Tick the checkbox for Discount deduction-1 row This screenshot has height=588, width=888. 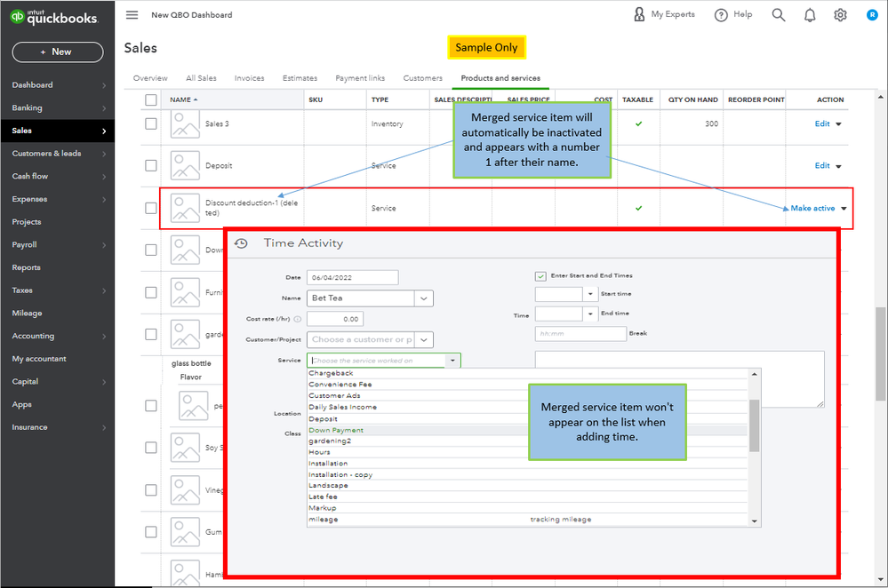pos(150,208)
